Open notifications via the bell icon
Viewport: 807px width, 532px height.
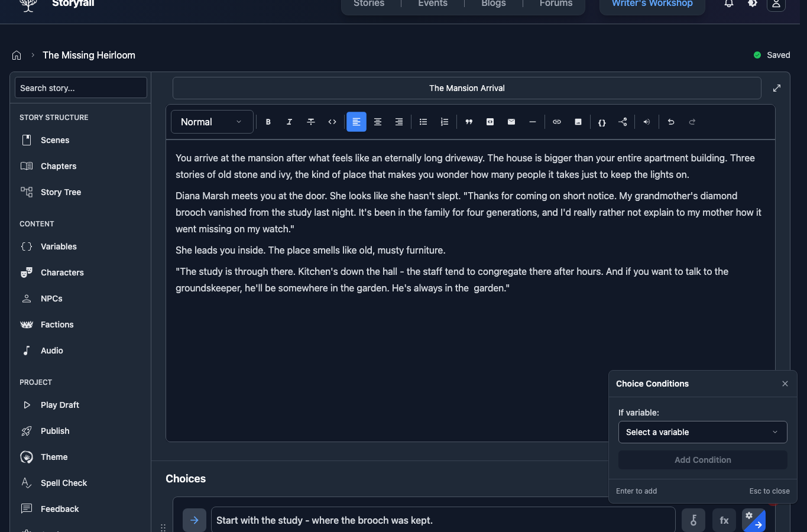pos(728,4)
